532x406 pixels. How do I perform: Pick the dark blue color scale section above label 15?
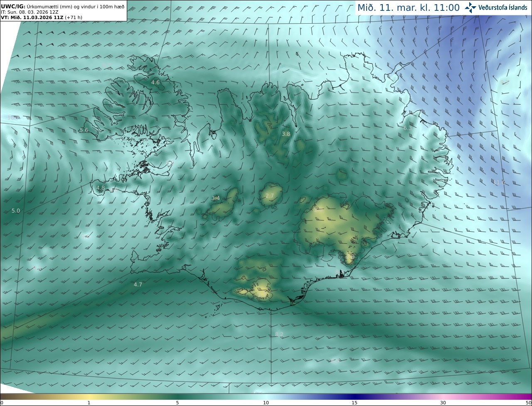click(x=355, y=396)
